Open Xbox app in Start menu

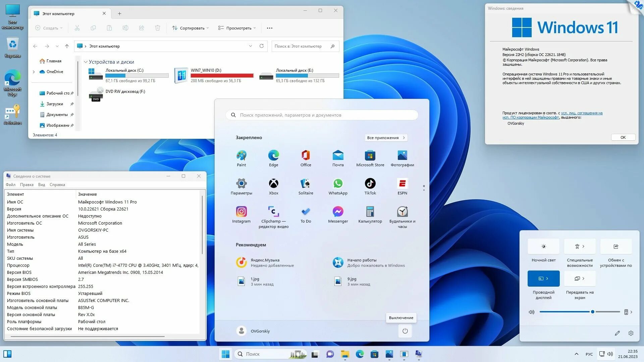click(x=273, y=184)
